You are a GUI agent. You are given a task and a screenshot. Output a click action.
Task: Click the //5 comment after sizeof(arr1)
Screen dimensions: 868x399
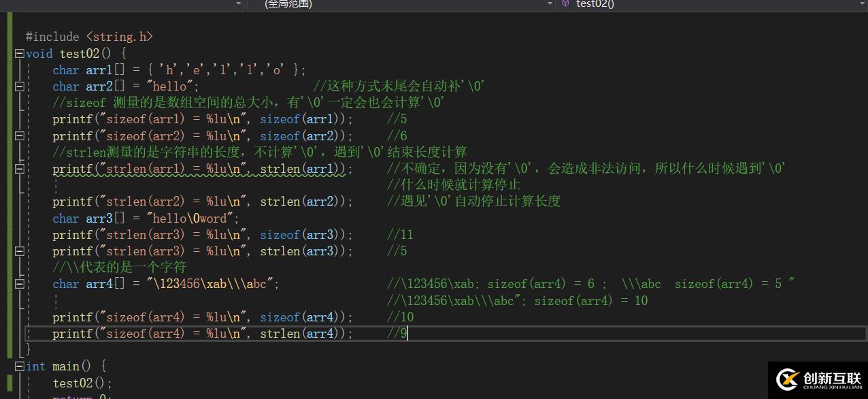[397, 119]
